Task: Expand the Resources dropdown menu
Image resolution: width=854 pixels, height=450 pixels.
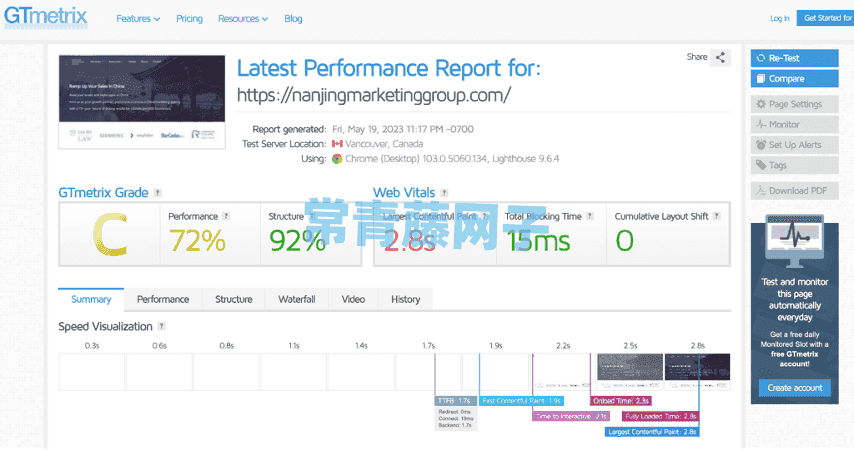Action: pos(243,19)
